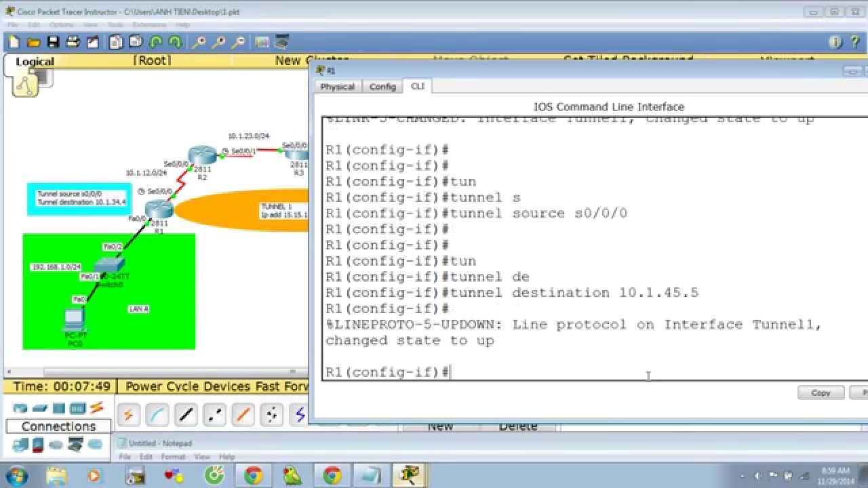
Task: Zoom out with the last magnifier icon
Action: (238, 42)
